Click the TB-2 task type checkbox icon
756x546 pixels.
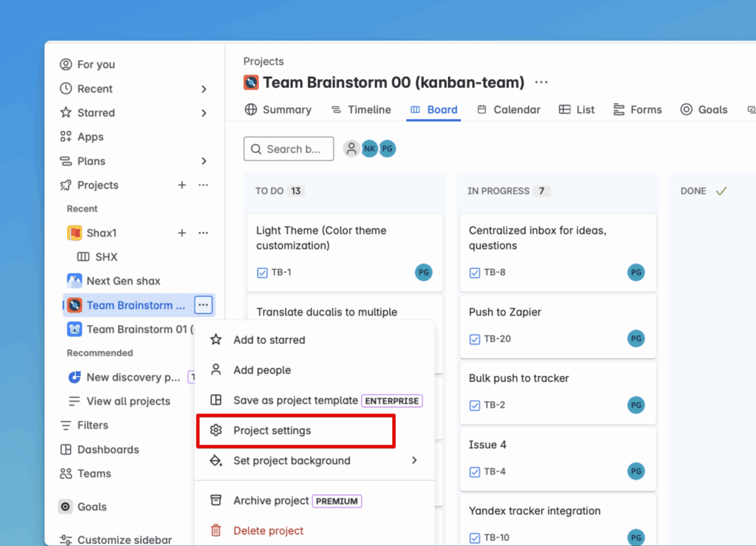[475, 405]
